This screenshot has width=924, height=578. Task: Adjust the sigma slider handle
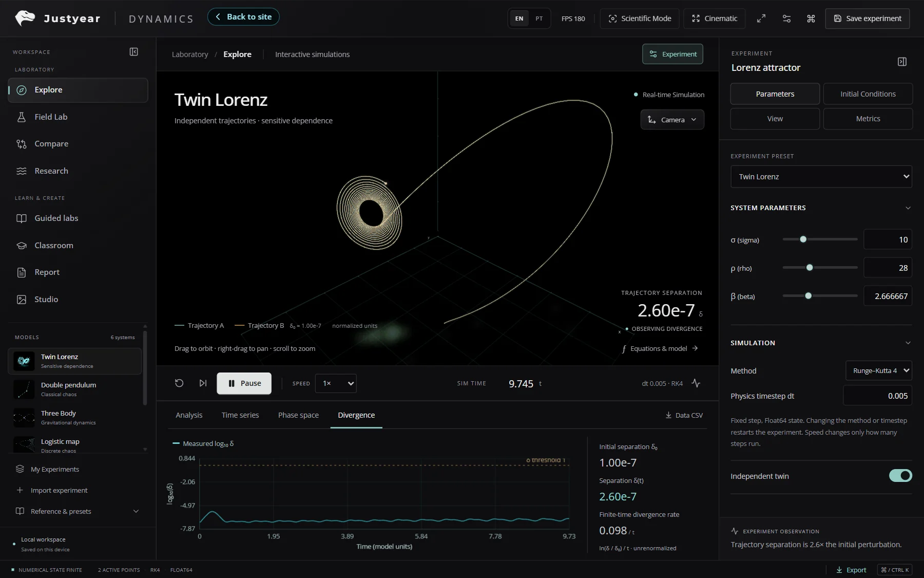[x=803, y=239]
